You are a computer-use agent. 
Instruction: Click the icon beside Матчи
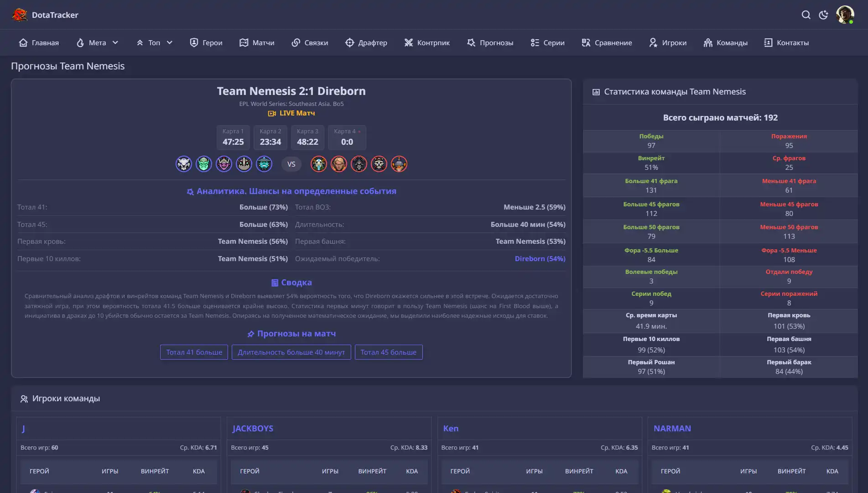tap(244, 42)
